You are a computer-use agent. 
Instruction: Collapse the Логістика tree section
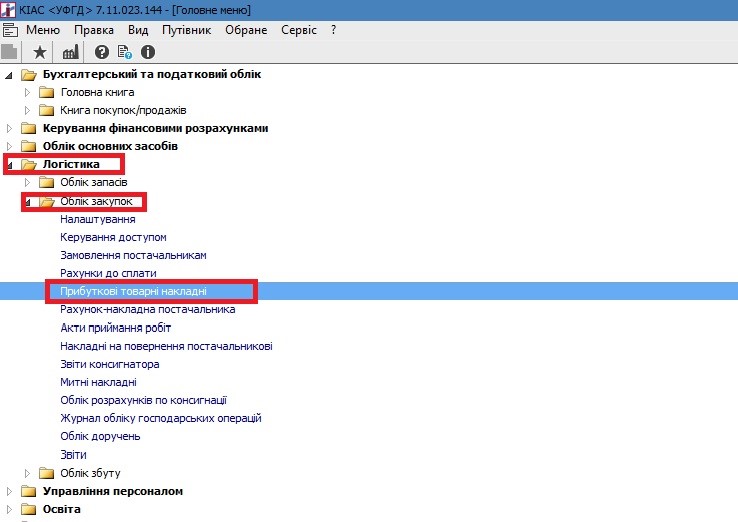11,164
